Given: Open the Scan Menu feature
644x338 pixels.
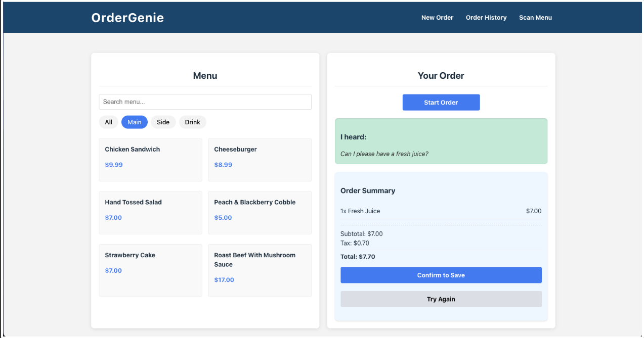Looking at the screenshot, I should coord(535,17).
